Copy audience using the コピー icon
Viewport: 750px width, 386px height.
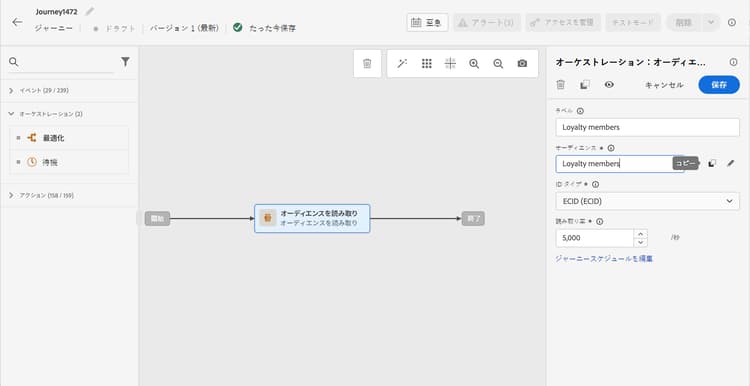pyautogui.click(x=712, y=164)
